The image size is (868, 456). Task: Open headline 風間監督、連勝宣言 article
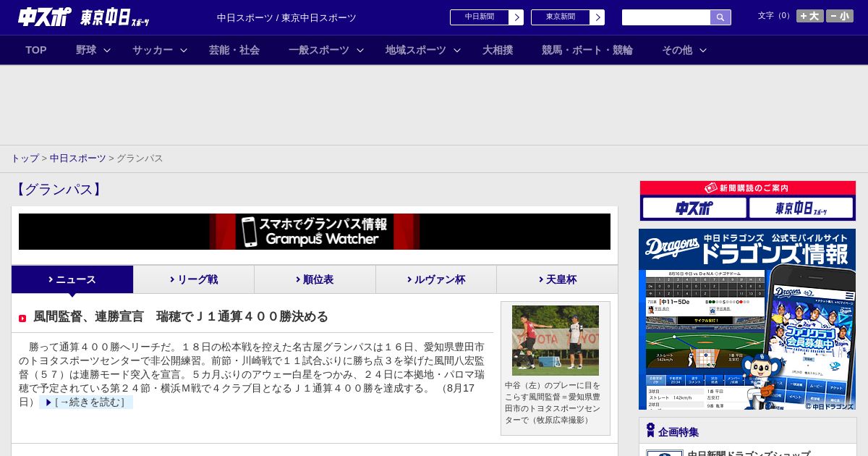(181, 316)
